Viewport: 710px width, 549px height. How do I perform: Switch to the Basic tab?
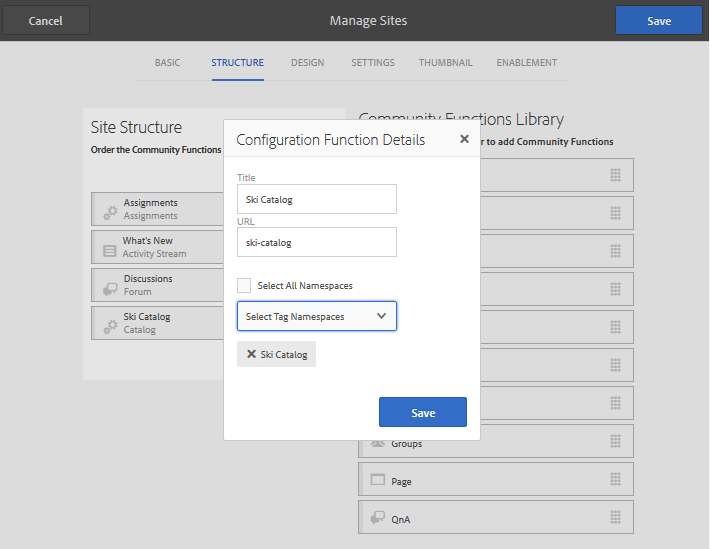[168, 63]
